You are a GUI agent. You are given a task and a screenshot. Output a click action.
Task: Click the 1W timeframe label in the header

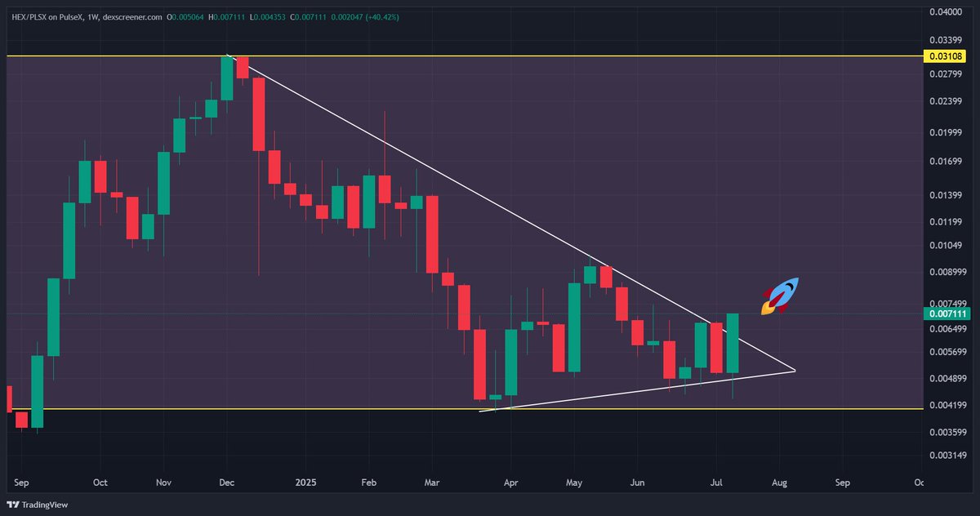(92, 17)
